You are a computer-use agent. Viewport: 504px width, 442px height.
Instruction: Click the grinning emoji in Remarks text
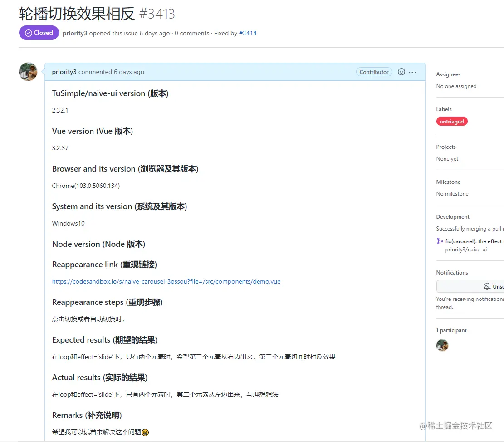[145, 432]
